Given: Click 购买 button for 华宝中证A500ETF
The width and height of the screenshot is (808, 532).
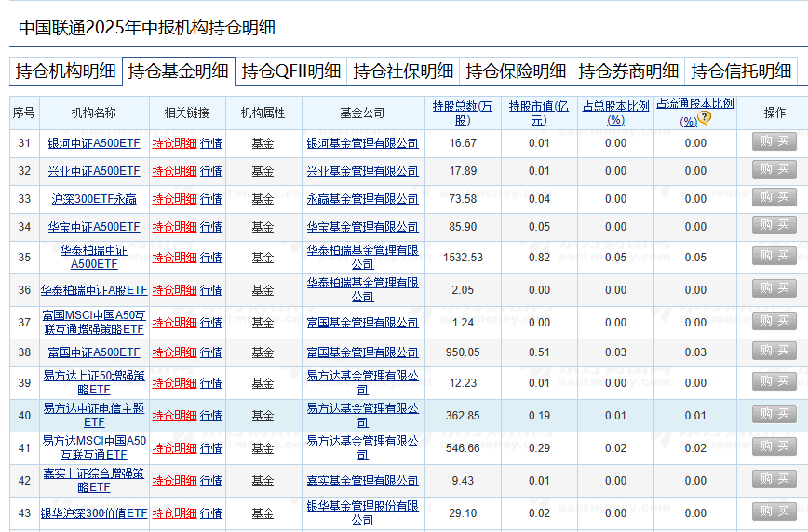Looking at the screenshot, I should tap(774, 224).
